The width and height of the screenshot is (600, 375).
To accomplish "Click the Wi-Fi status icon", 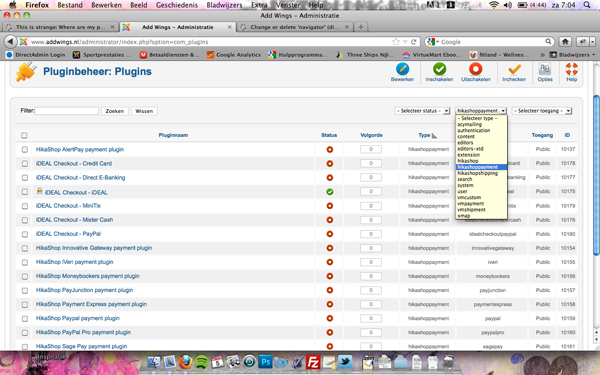I will pos(494,5).
